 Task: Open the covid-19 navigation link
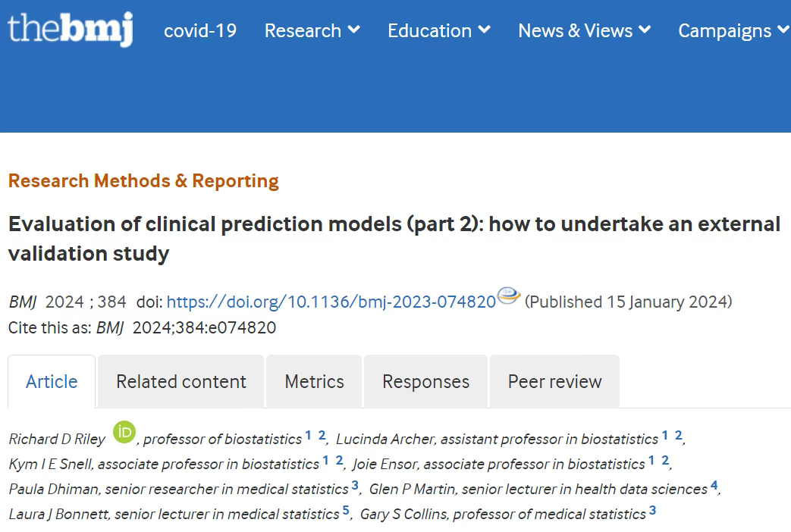coord(200,31)
